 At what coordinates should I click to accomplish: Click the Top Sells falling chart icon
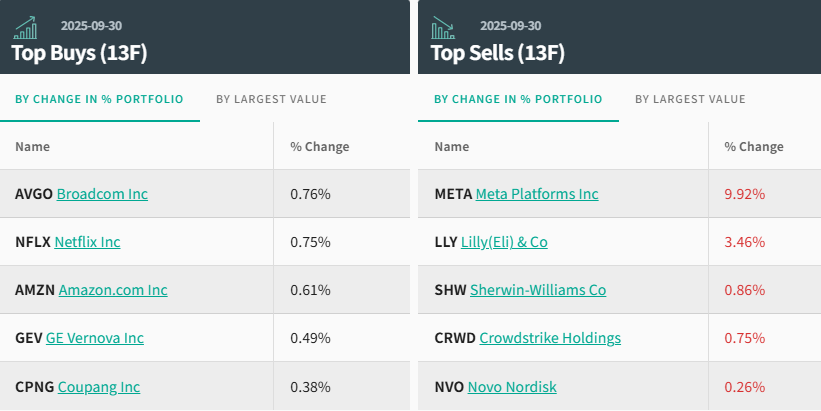[x=445, y=27]
